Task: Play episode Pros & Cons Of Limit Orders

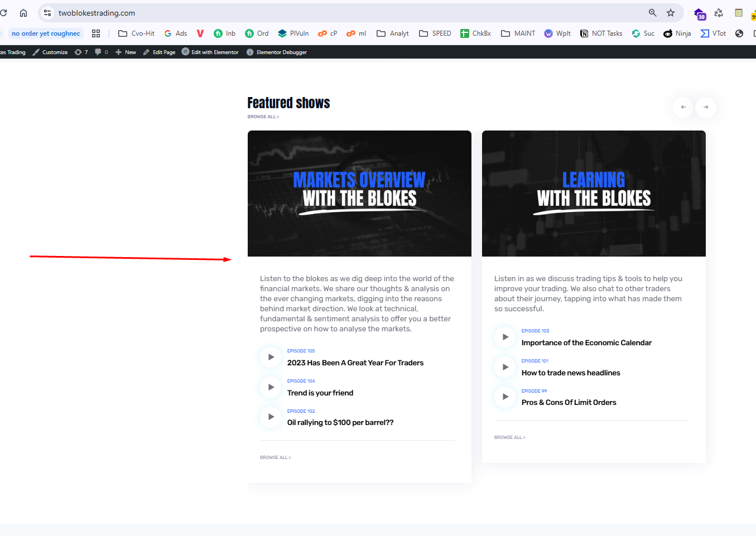Action: [505, 397]
